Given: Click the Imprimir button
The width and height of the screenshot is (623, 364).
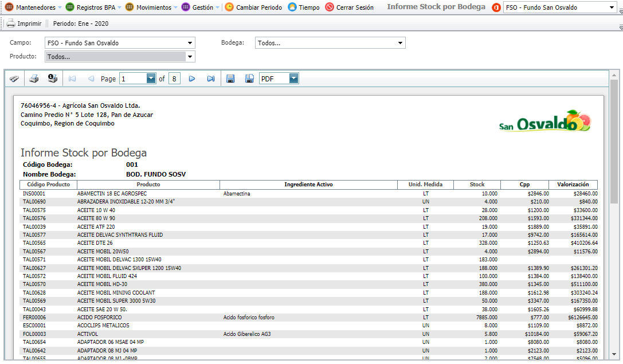Looking at the screenshot, I should click(24, 24).
